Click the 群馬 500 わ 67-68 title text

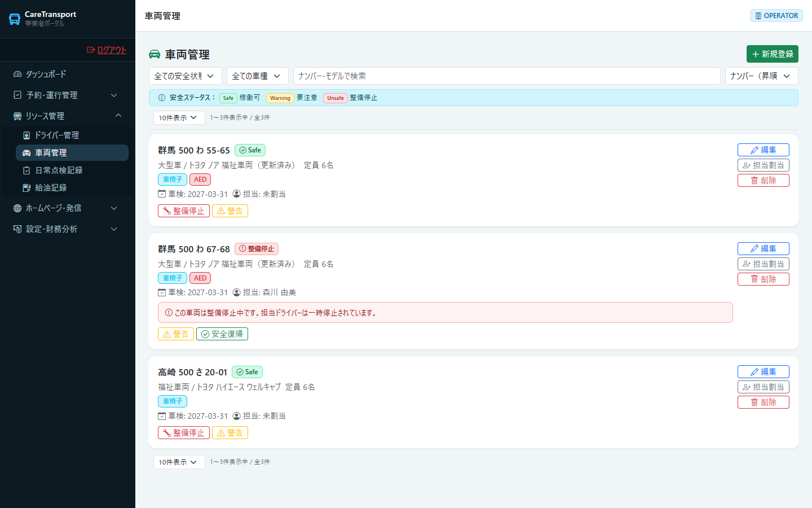[194, 249]
